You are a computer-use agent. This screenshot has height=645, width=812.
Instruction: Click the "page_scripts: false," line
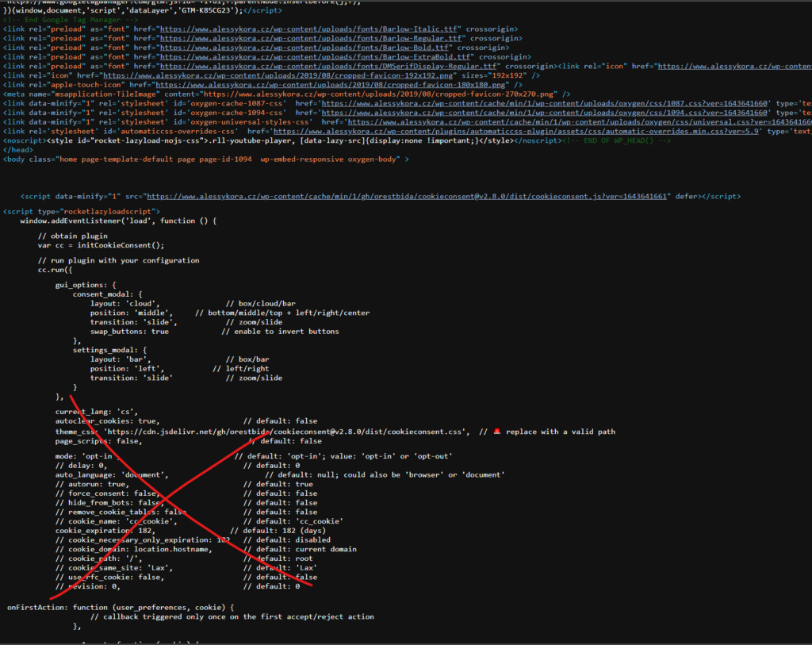99,441
